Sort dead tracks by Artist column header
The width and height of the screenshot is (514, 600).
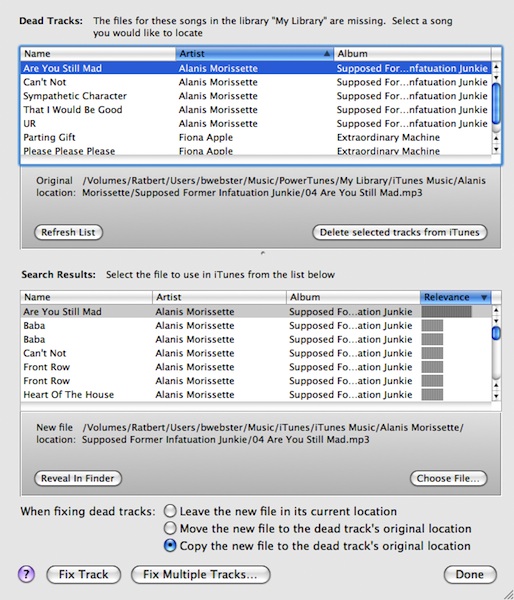tap(255, 54)
